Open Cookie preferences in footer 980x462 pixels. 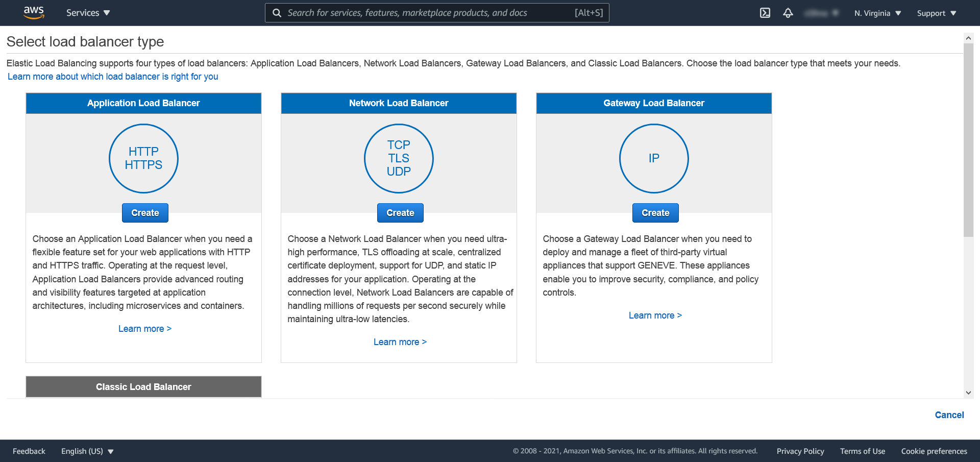(x=934, y=451)
